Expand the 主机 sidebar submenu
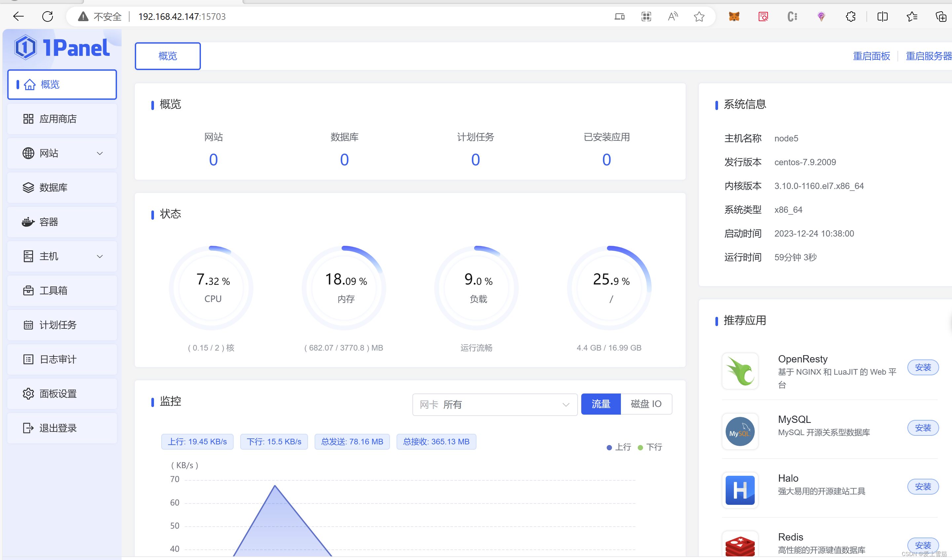The width and height of the screenshot is (952, 560). point(100,256)
